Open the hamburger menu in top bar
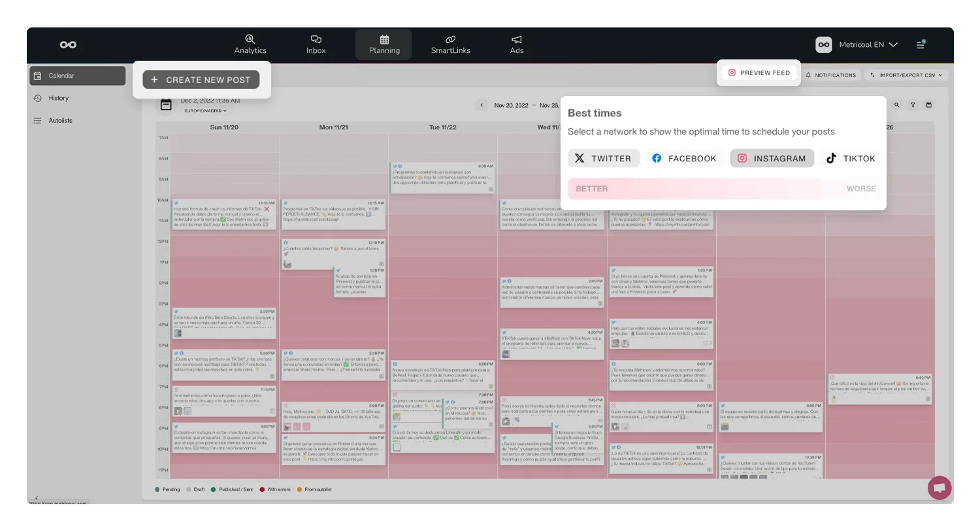 pos(920,44)
